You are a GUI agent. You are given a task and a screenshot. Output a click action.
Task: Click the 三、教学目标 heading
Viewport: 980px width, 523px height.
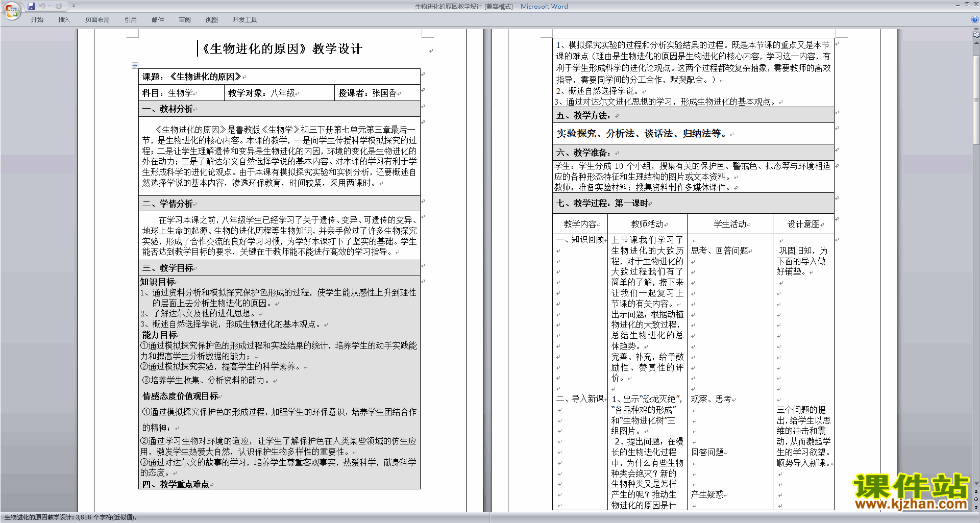pos(167,268)
